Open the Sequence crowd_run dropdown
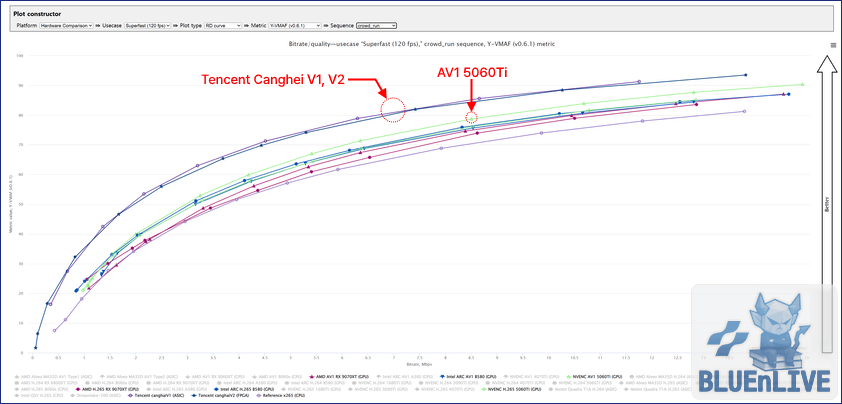Viewport: 842px width, 404px height. (376, 25)
